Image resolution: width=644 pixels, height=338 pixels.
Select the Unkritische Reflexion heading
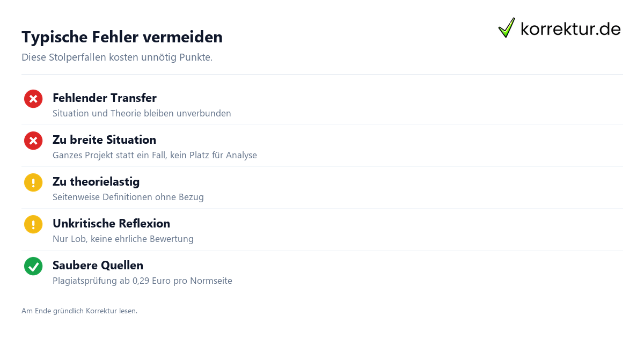click(x=111, y=223)
